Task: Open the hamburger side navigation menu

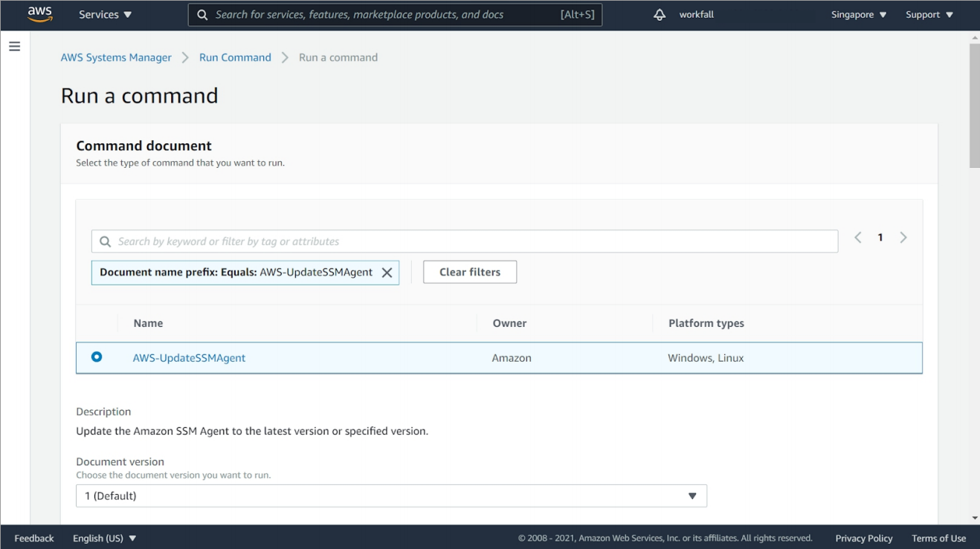Action: pos(14,47)
